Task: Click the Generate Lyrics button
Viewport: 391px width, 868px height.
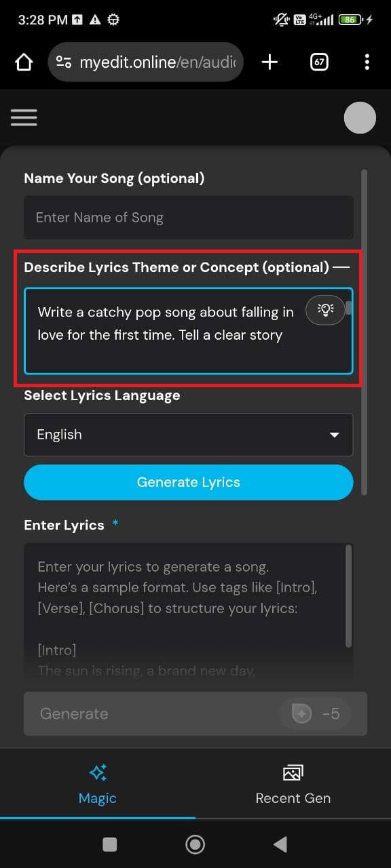Action: tap(189, 482)
